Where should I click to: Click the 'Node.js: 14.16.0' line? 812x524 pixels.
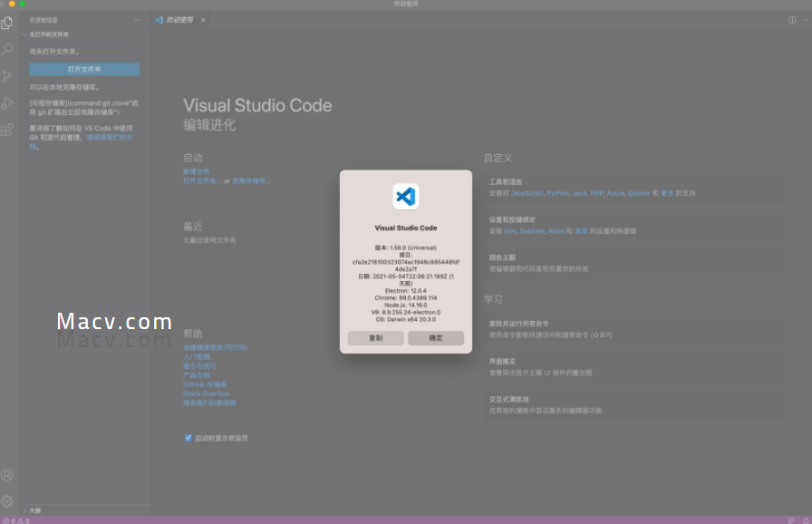406,306
